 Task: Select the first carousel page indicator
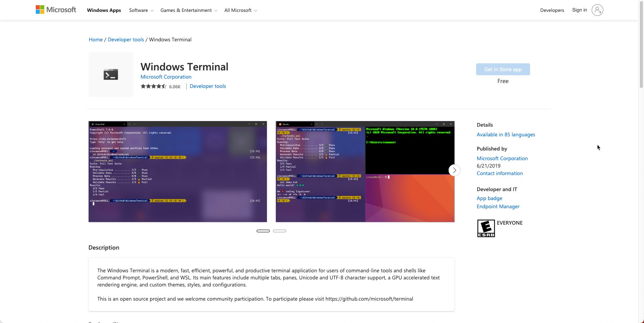point(263,231)
